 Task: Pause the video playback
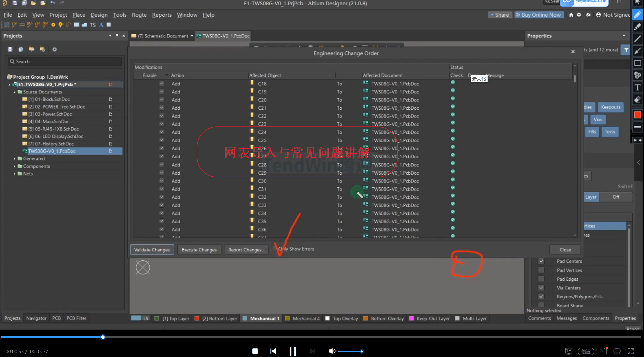tap(293, 351)
